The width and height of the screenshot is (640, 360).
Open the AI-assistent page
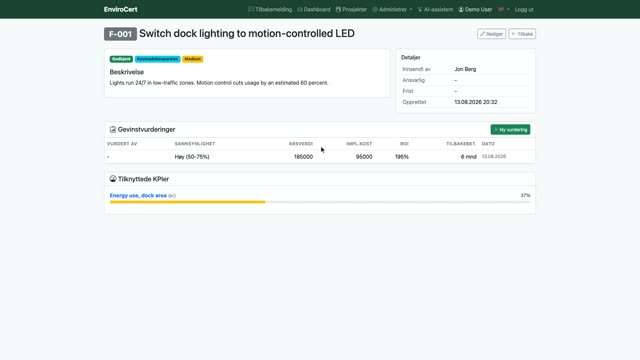[435, 9]
